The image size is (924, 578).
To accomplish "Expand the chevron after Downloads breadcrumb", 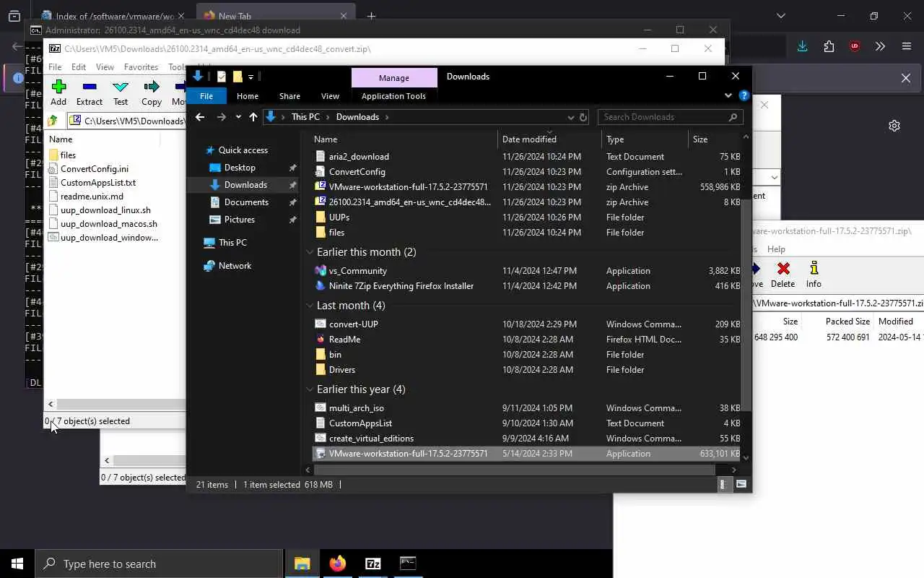I will [x=387, y=117].
